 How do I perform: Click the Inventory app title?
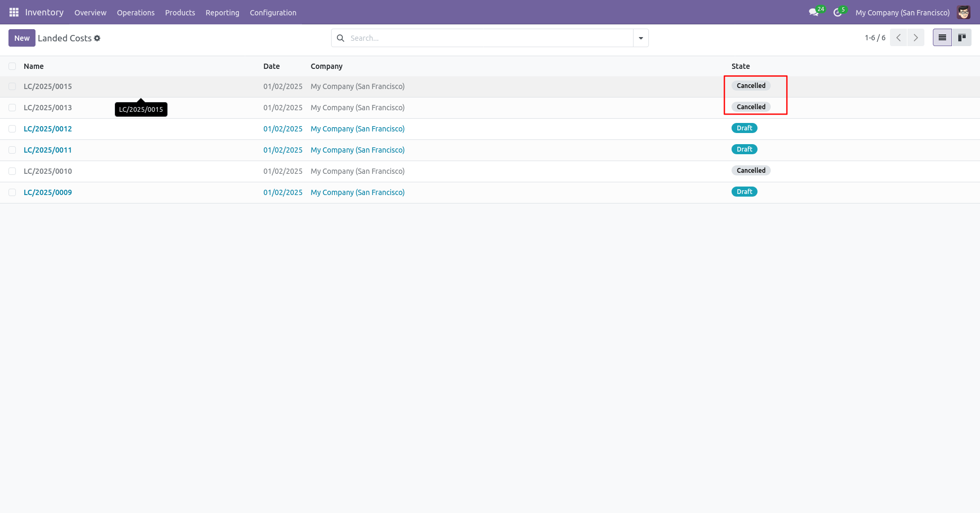point(44,12)
